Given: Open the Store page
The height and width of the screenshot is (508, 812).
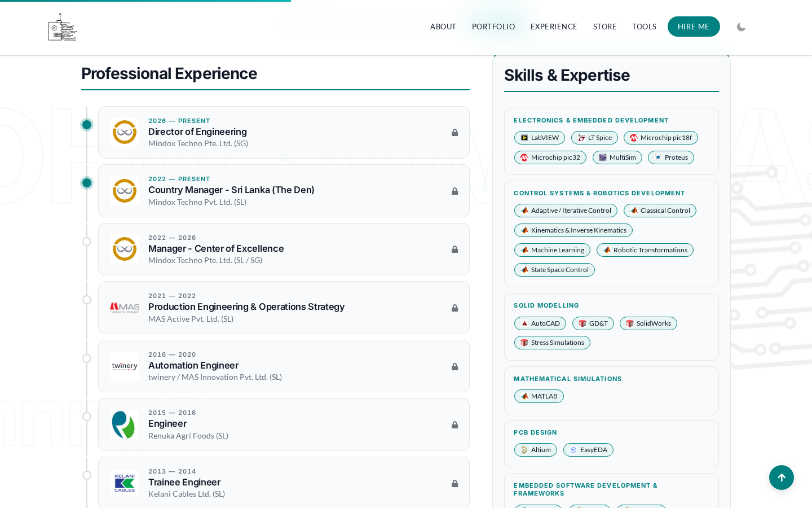Looking at the screenshot, I should [x=605, y=27].
